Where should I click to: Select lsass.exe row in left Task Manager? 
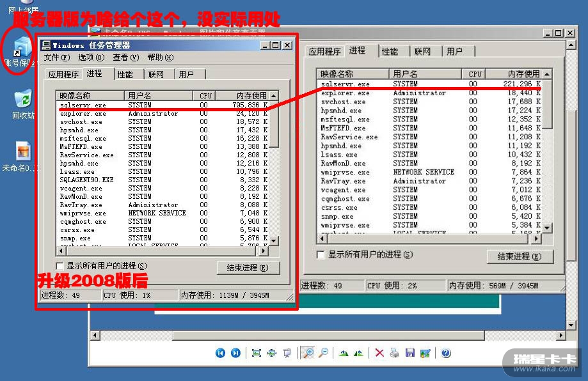coord(163,171)
